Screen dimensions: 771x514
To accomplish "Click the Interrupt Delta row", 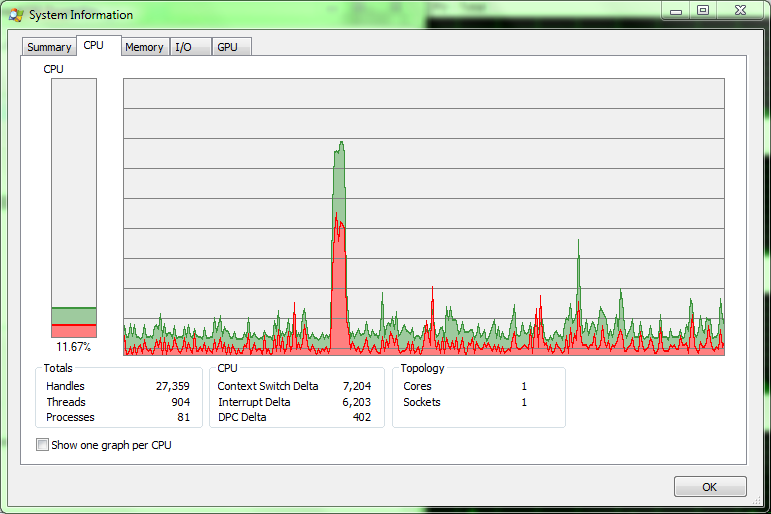I will (294, 402).
